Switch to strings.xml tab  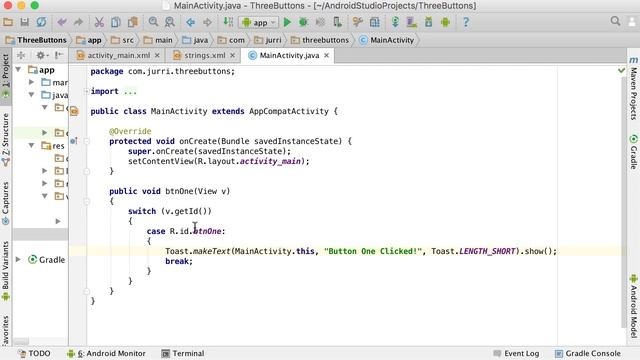(204, 55)
